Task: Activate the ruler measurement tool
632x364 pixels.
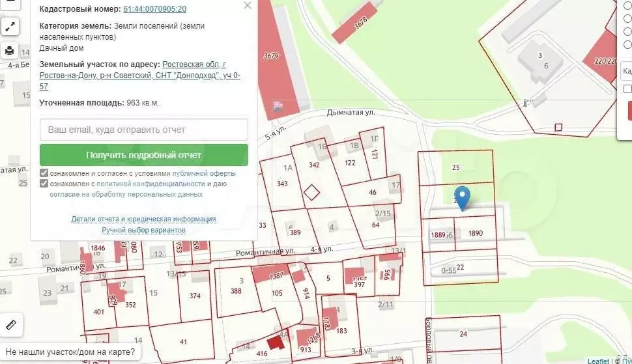Action: click(11, 324)
